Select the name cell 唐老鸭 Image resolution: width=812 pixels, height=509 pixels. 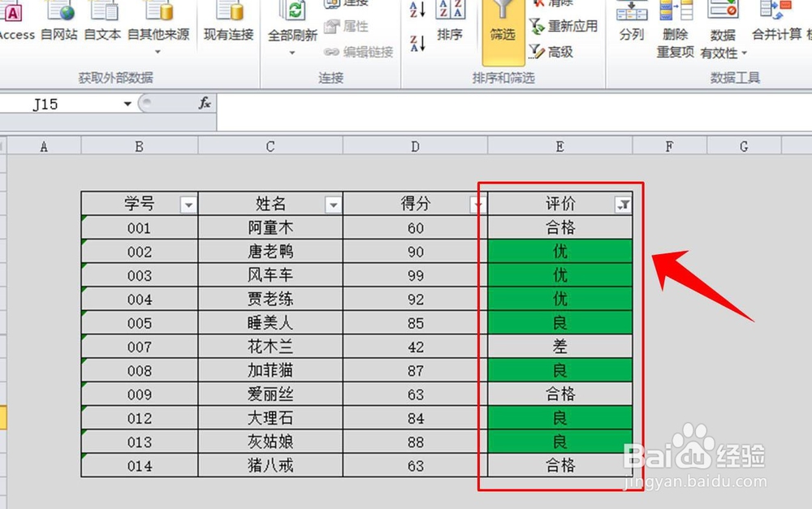coord(270,252)
